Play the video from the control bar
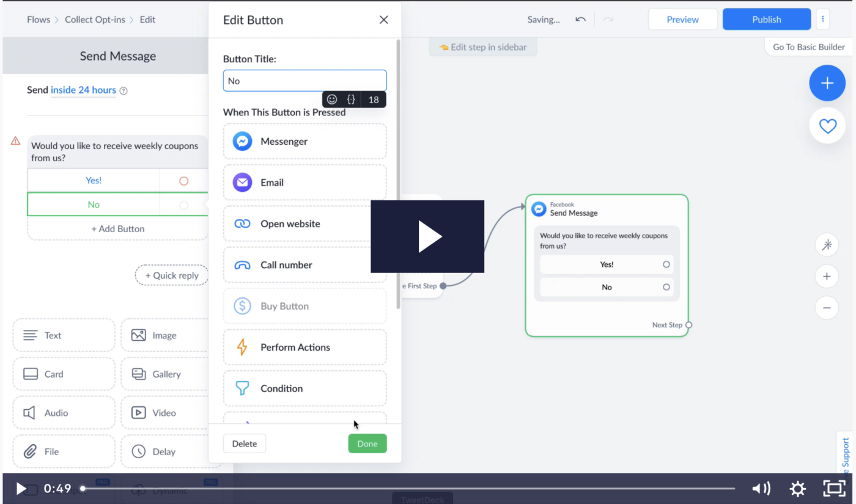 point(21,488)
